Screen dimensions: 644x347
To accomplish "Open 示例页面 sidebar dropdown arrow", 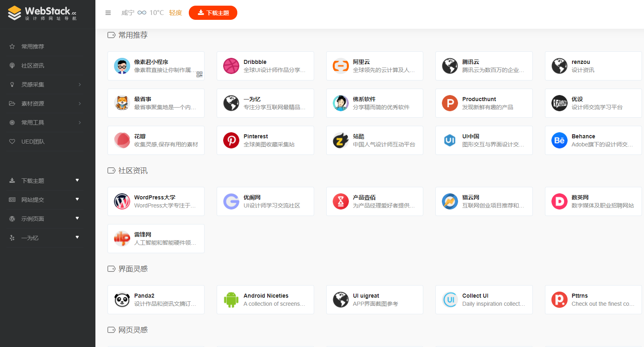I will click(77, 218).
